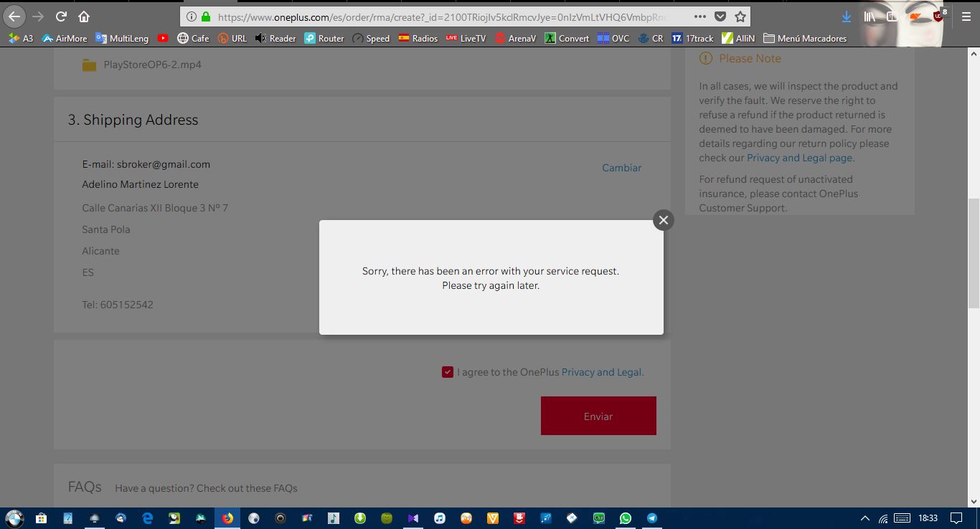Open the iTunes music icon in taskbar
Screen dimensions: 980x529
tap(440, 518)
